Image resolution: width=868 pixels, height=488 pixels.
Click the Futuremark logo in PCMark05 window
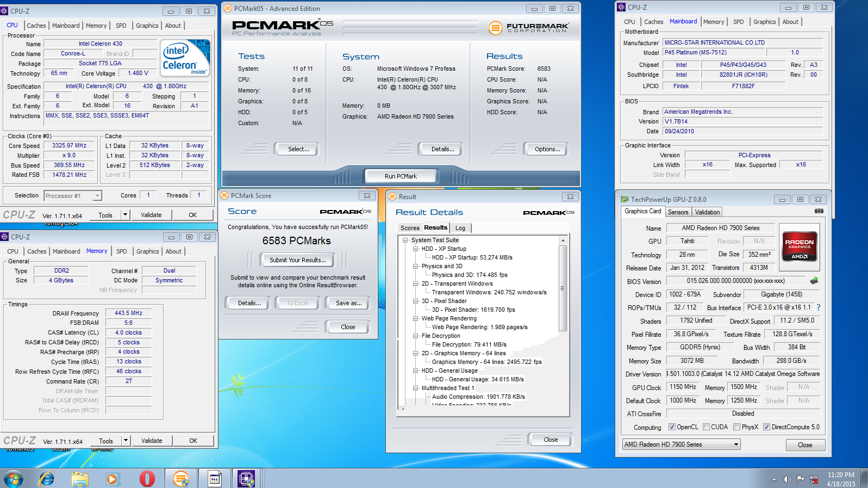[529, 27]
